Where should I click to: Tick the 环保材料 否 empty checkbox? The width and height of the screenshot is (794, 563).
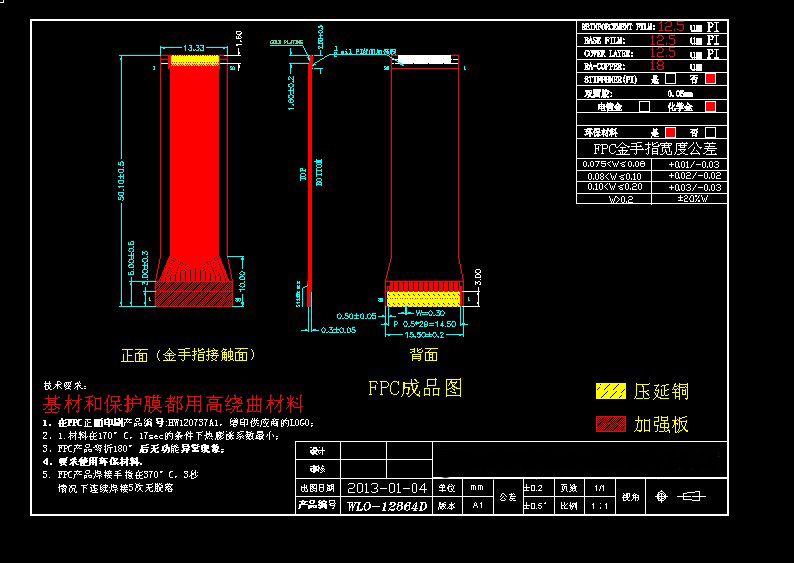tap(710, 133)
